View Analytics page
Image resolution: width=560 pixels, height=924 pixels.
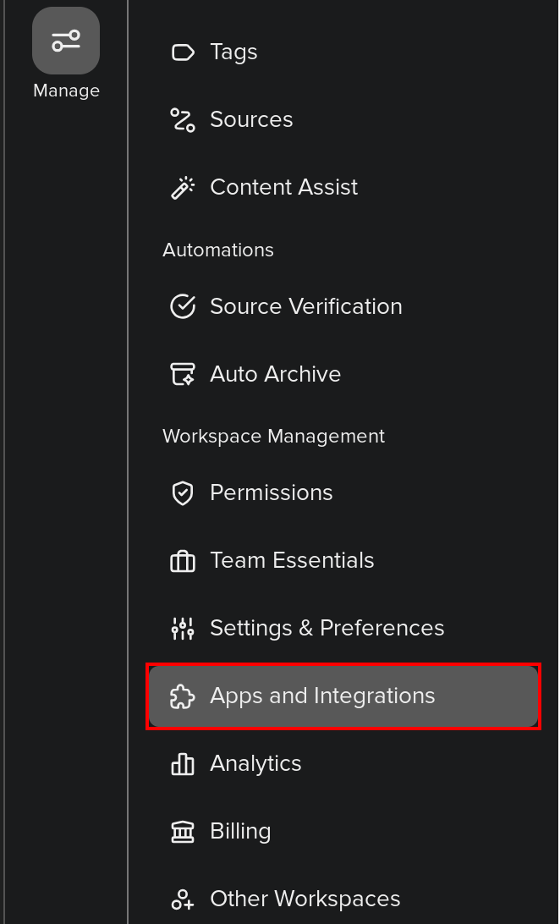coord(343,764)
